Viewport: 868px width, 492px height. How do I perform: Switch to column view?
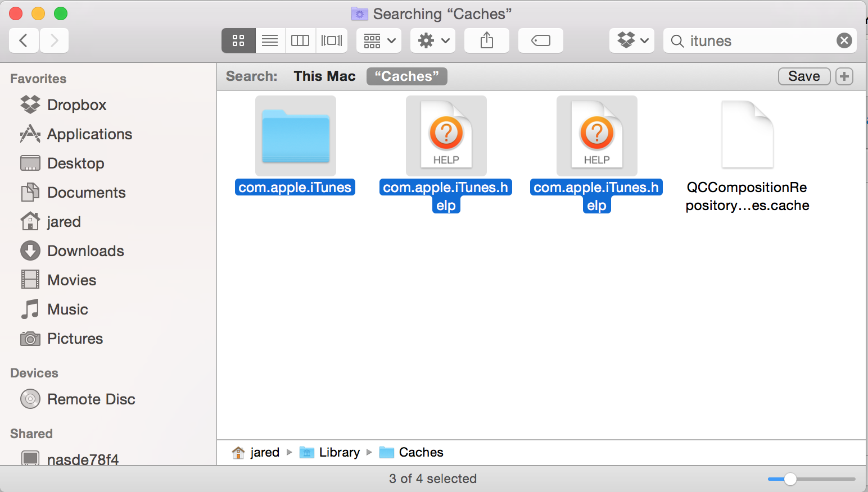pyautogui.click(x=300, y=40)
